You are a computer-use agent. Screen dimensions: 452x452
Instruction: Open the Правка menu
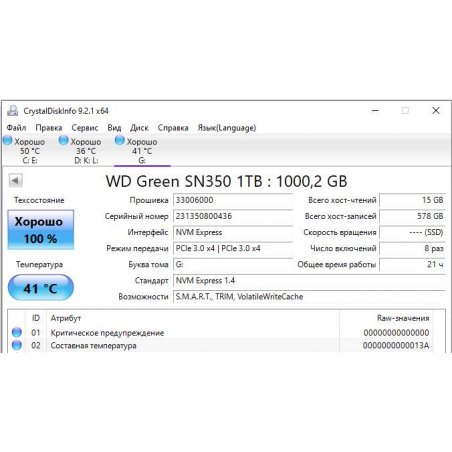49,128
